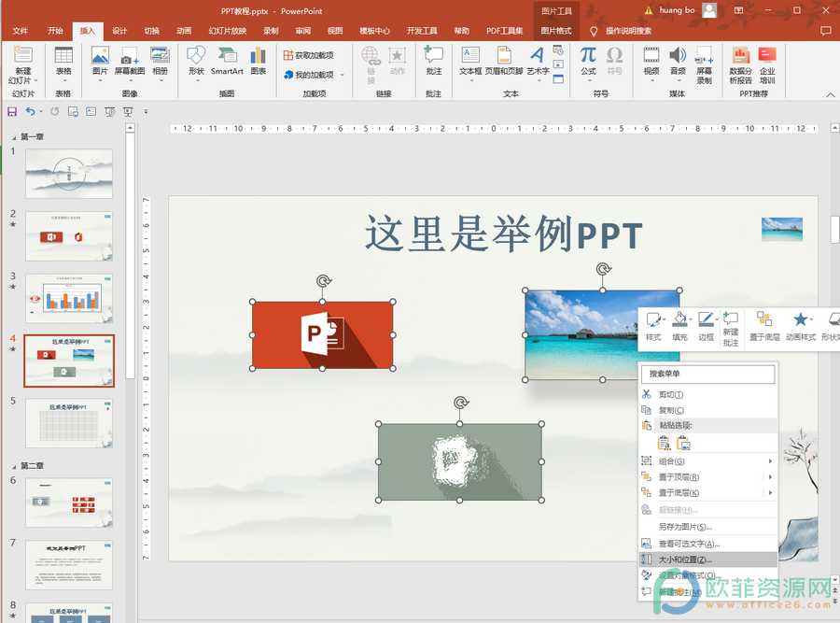Click the 操作说明搜索 search box
The image size is (840, 623).
point(628,31)
